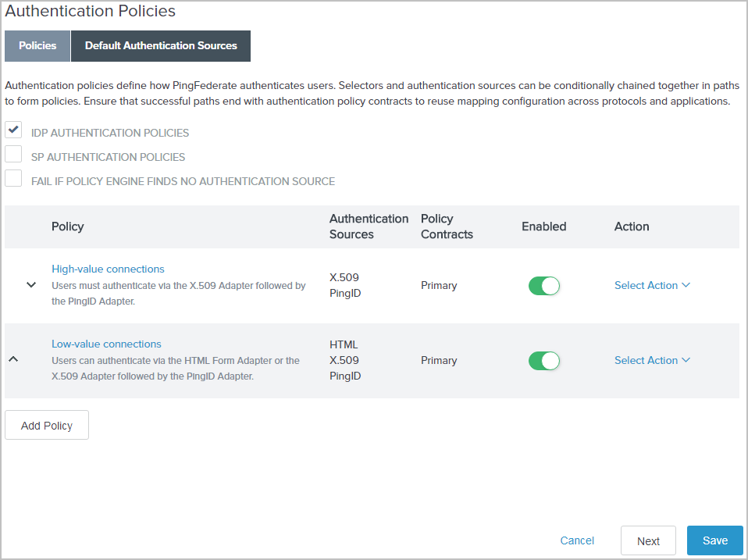Expand the High-value connections policy row
This screenshot has height=560, width=748.
(31, 285)
